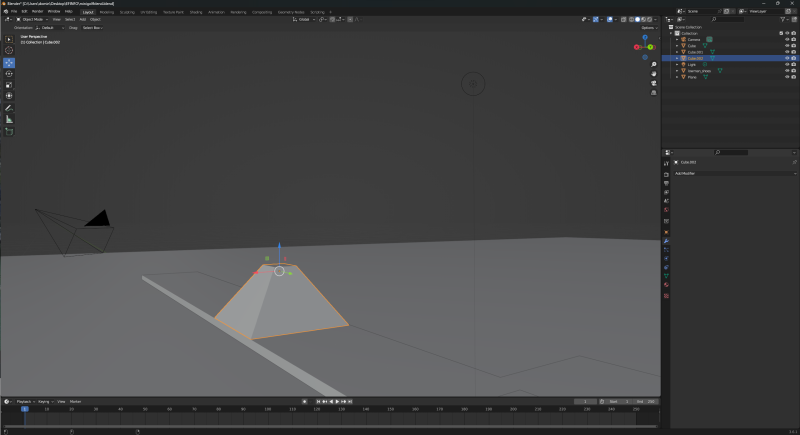
Task: Open the Object properties orange square tab
Action: coord(666,233)
